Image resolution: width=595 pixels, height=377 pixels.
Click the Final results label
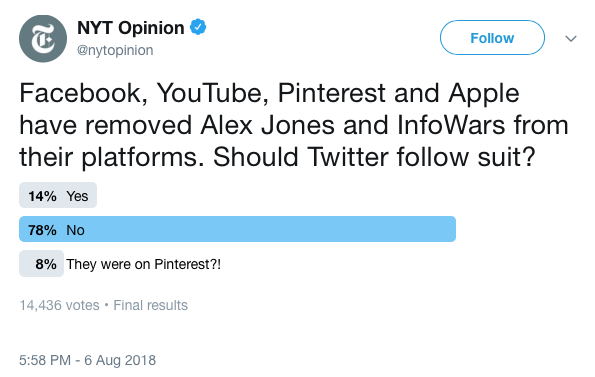pyautogui.click(x=151, y=305)
